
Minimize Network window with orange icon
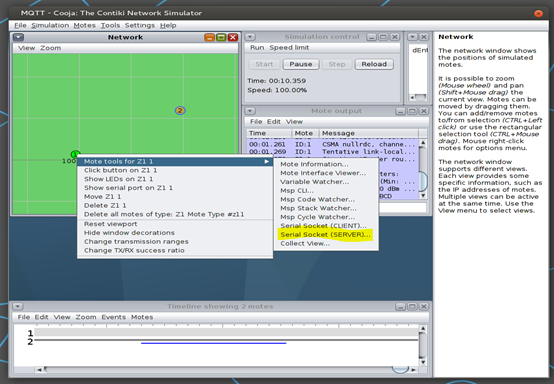(210, 37)
